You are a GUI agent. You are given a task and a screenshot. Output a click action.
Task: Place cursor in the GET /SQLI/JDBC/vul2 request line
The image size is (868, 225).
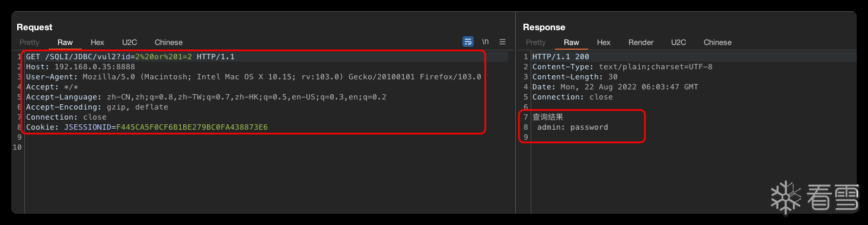click(130, 57)
